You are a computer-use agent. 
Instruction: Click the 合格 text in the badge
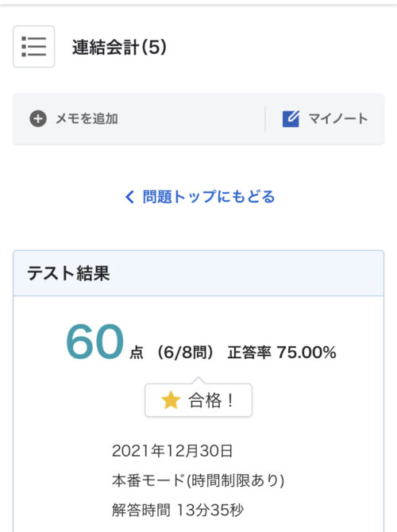click(205, 400)
